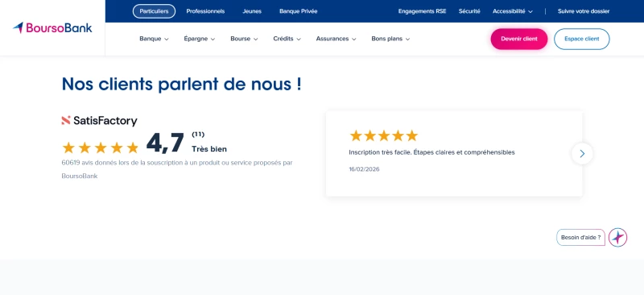The image size is (644, 295).
Task: Open the Jeunes section
Action: click(252, 11)
